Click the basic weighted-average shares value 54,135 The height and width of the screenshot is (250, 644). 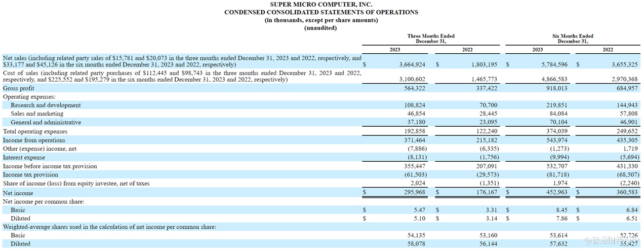pyautogui.click(x=416, y=236)
